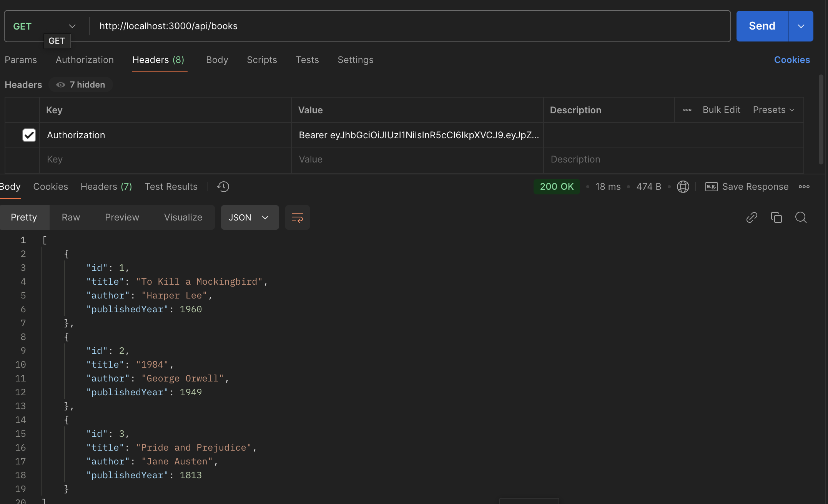
Task: Click the copy response body icon
Action: click(x=776, y=217)
